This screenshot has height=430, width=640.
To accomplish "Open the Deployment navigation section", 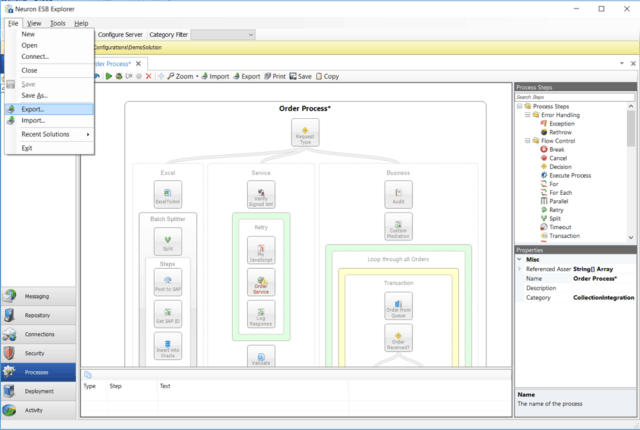I will (38, 391).
